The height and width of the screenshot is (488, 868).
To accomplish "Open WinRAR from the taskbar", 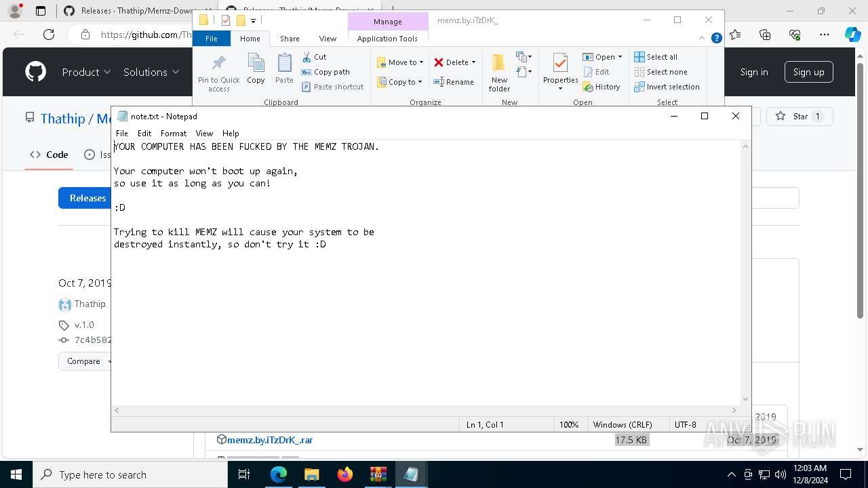I will point(378,474).
